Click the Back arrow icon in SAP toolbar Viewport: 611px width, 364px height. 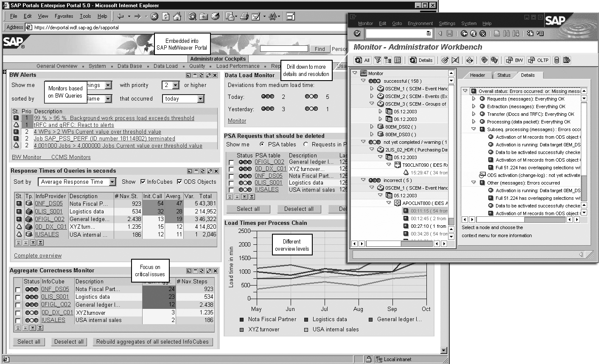[464, 34]
